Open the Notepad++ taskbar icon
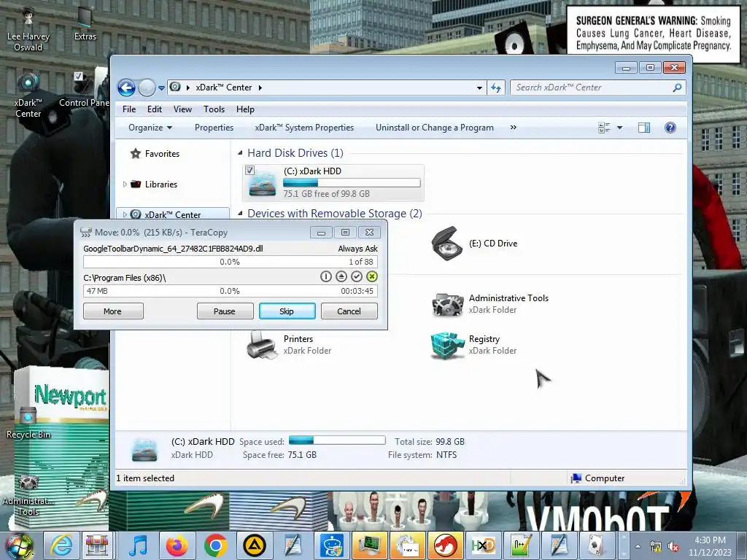The width and height of the screenshot is (747, 560). tap(521, 545)
